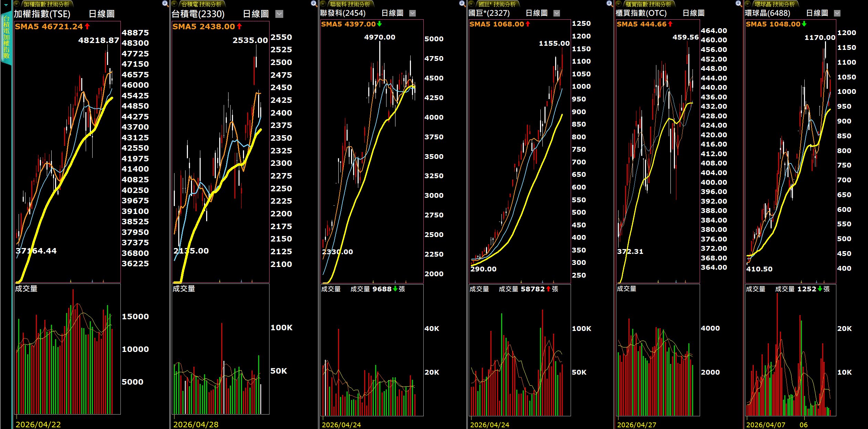Click the 日線圖 label beside 加權指數(TSE)
Viewport: 868px width, 429px height.
point(102,14)
